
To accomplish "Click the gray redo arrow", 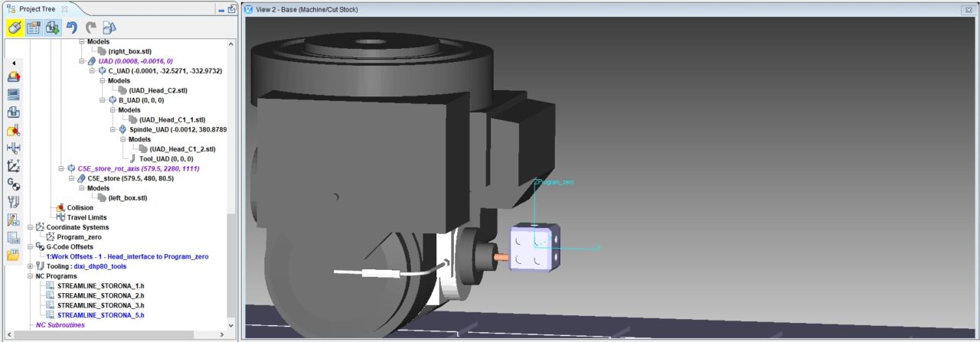I will coord(90,28).
